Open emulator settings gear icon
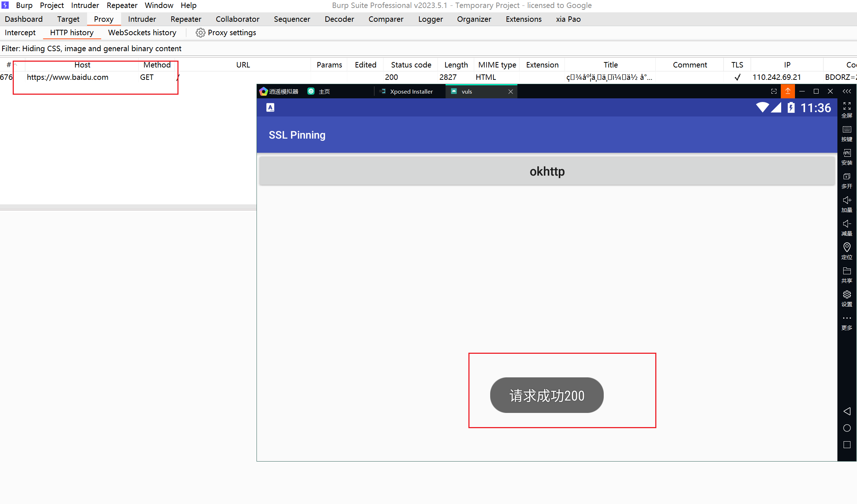 tap(846, 294)
